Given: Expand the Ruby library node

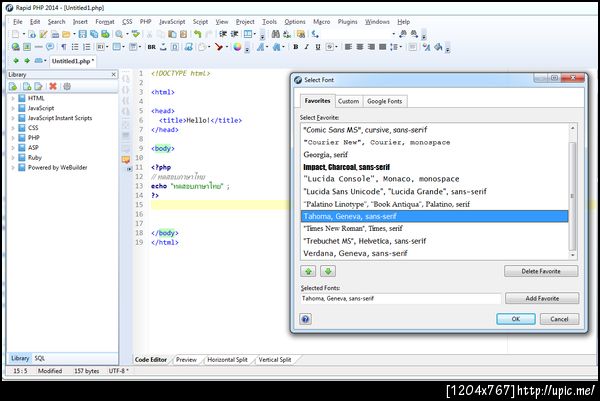Looking at the screenshot, I should pyautogui.click(x=13, y=158).
